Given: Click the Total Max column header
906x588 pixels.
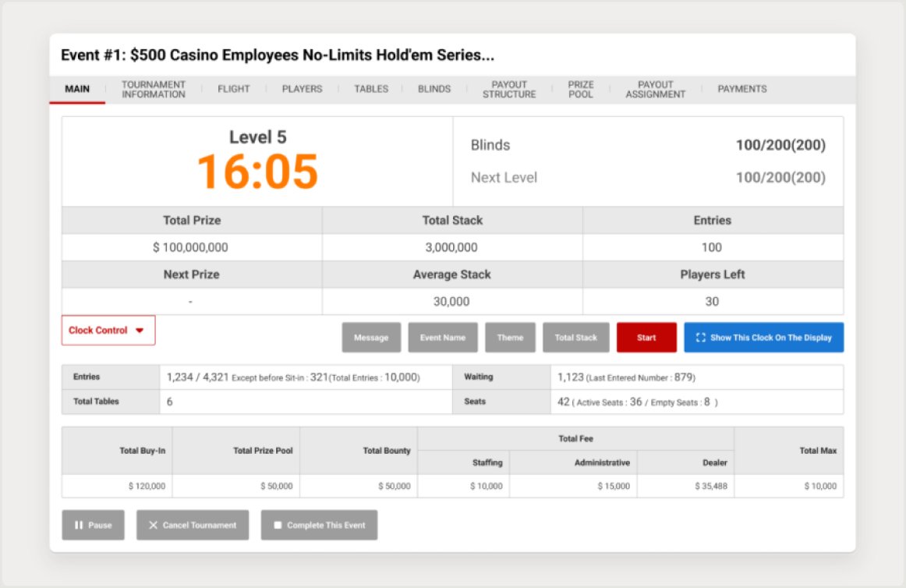Looking at the screenshot, I should pyautogui.click(x=818, y=451).
